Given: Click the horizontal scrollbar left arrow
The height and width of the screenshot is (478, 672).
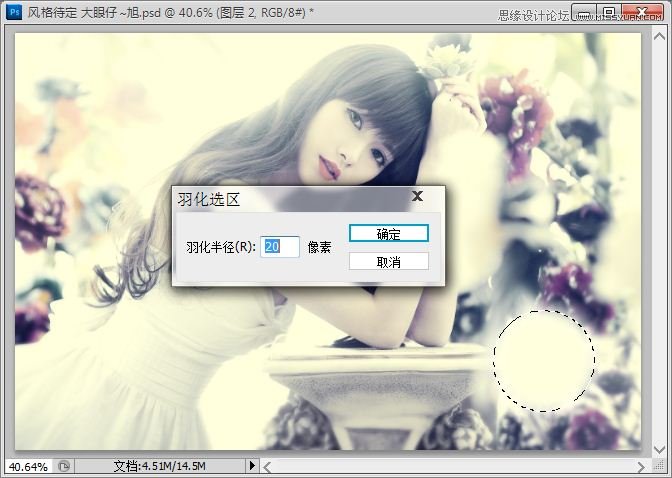Looking at the screenshot, I should (267, 466).
